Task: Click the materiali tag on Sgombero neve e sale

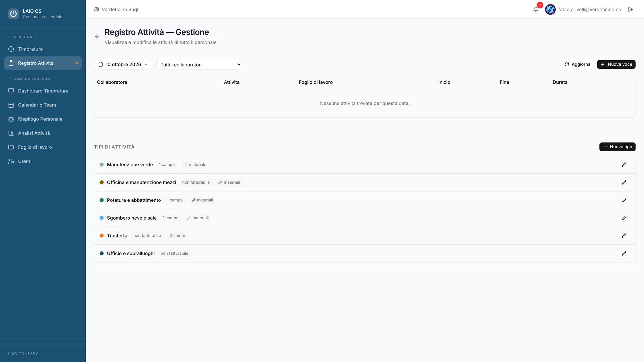Action: click(x=198, y=218)
